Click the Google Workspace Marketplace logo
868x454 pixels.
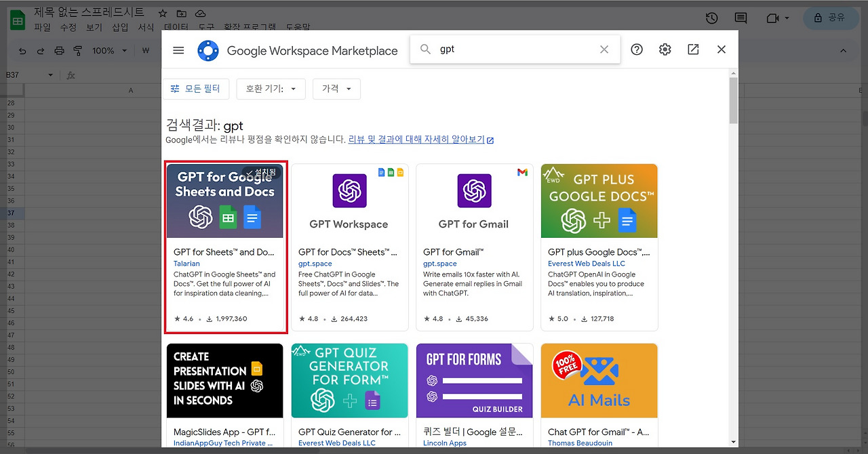coord(208,51)
